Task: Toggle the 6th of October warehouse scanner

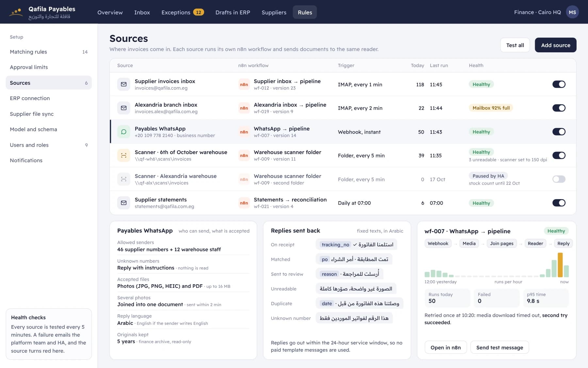Action: pos(559,155)
